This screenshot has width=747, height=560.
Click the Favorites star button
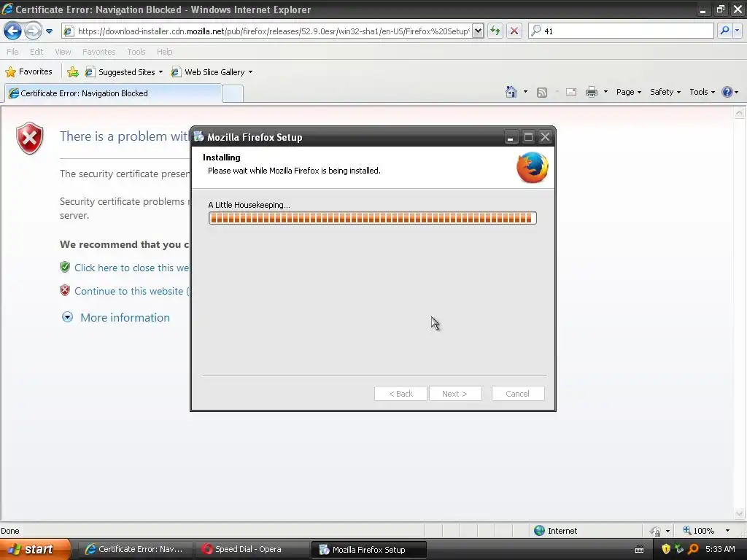coord(28,72)
